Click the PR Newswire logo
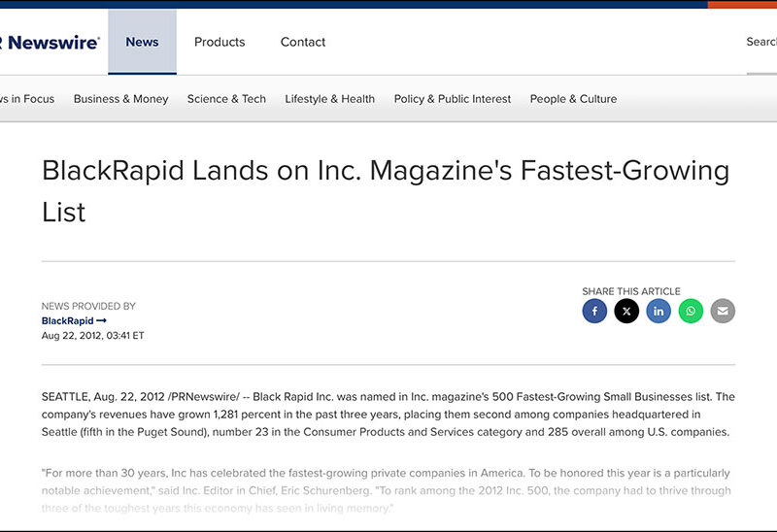 tap(49, 43)
